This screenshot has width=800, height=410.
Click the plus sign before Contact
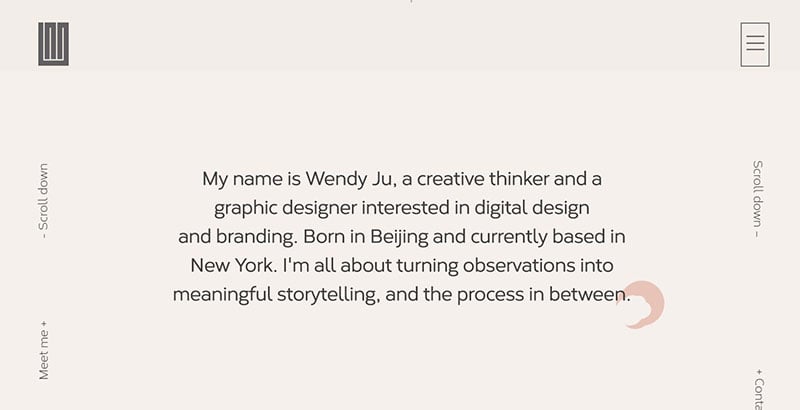click(x=759, y=372)
